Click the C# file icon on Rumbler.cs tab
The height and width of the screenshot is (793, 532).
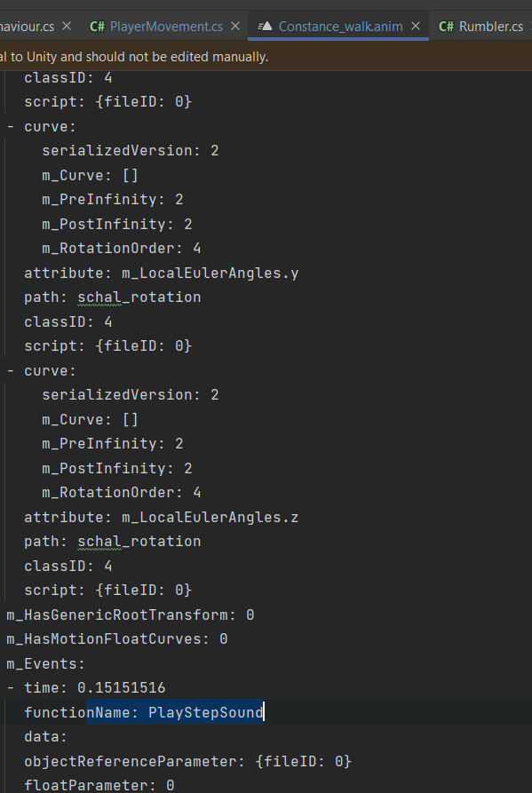point(446,26)
